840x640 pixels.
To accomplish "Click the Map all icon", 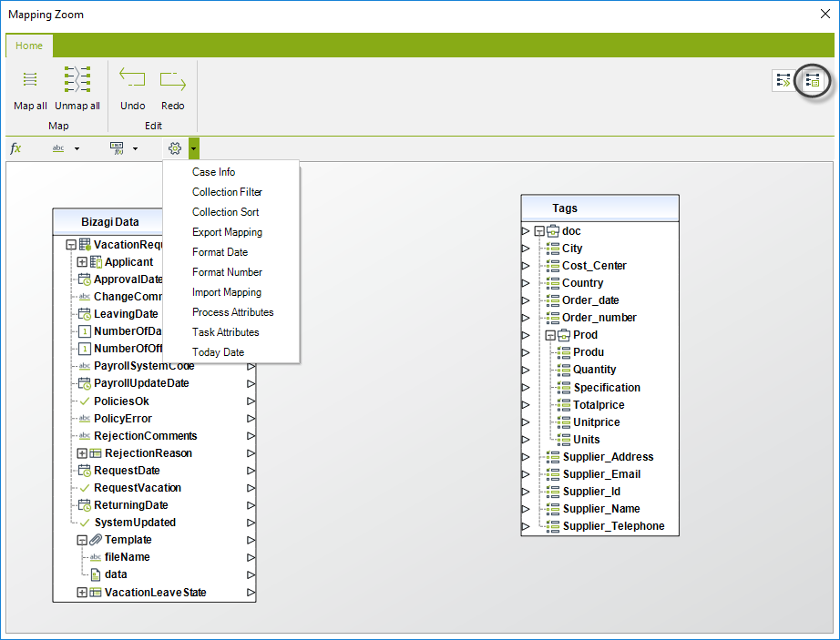I will (30, 80).
